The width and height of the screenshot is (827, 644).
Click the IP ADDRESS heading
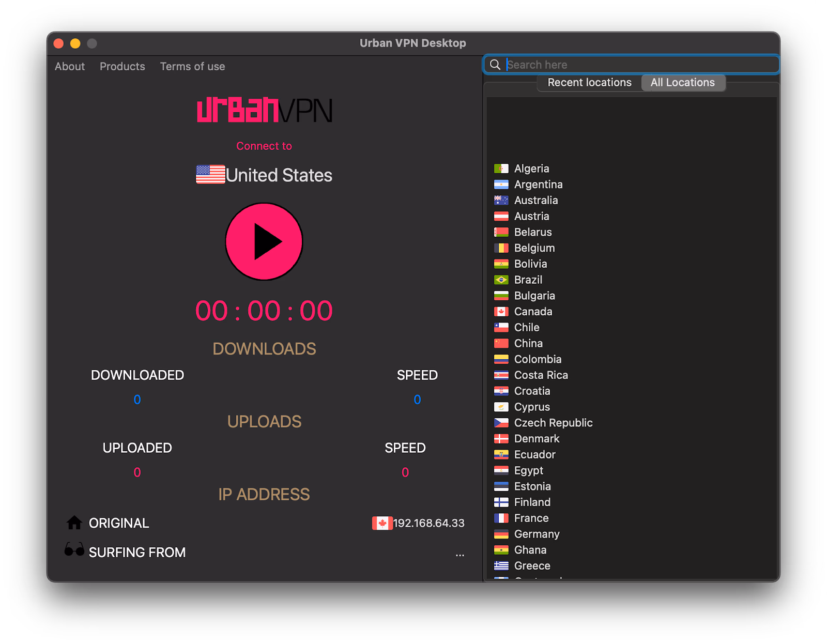(x=264, y=495)
